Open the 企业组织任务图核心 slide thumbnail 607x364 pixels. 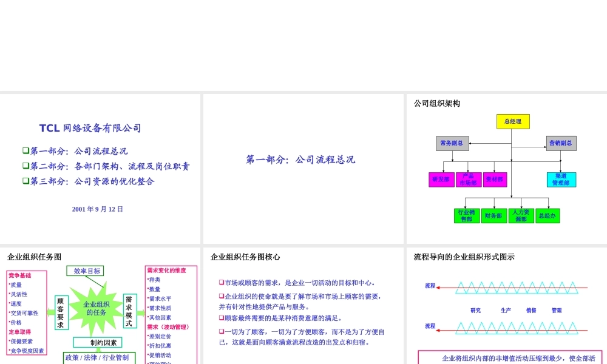(303, 306)
